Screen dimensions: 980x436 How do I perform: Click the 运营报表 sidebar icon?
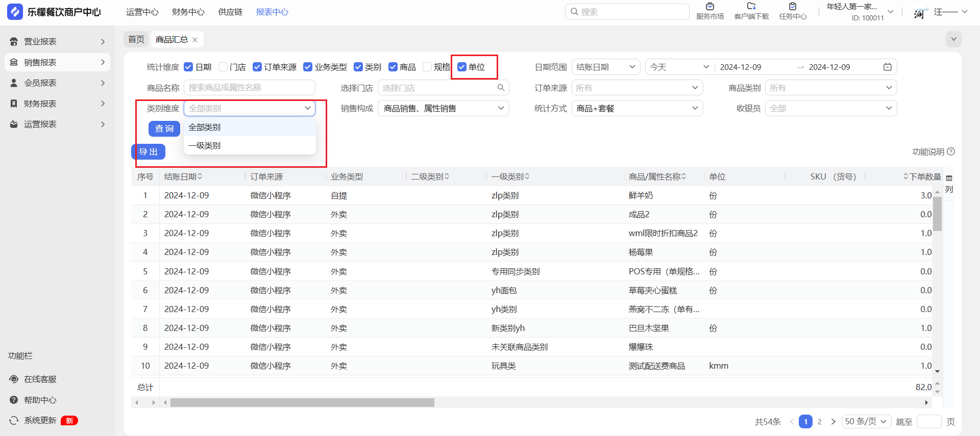click(x=14, y=124)
